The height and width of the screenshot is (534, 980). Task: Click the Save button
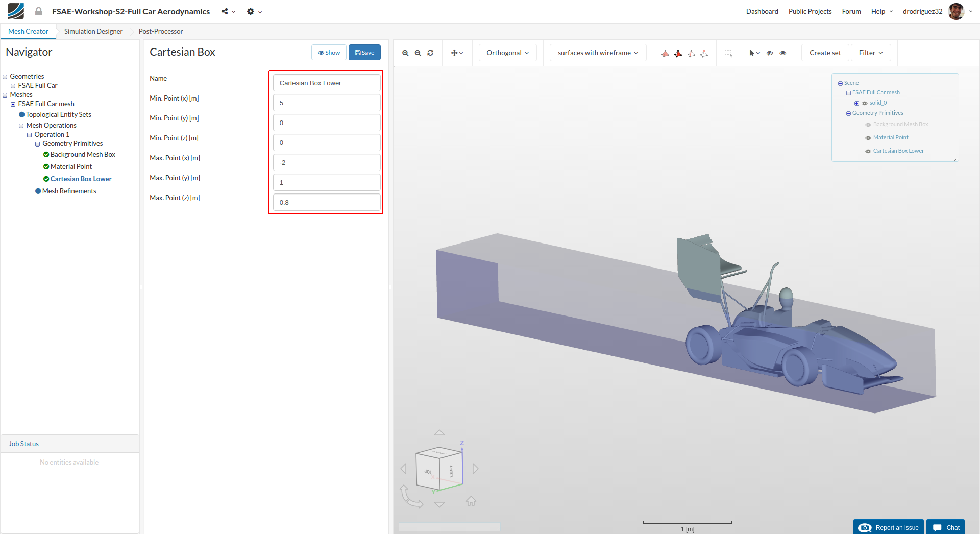click(x=364, y=53)
